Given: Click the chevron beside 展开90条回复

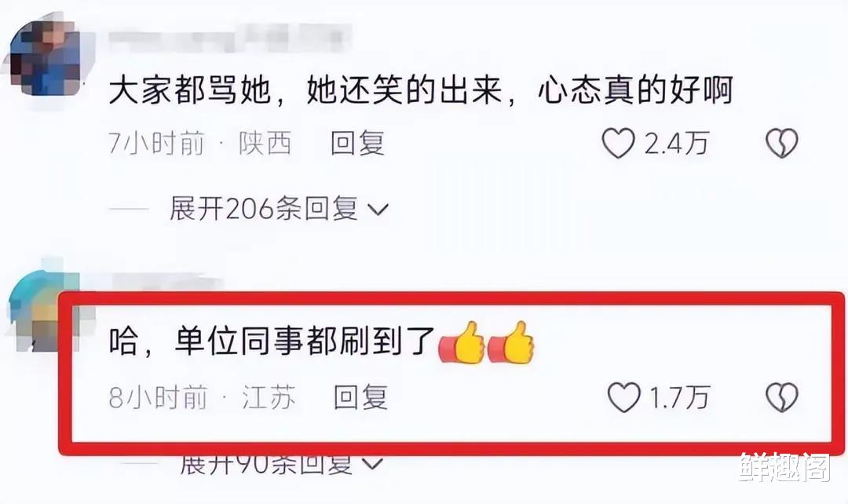Looking at the screenshot, I should [x=373, y=464].
